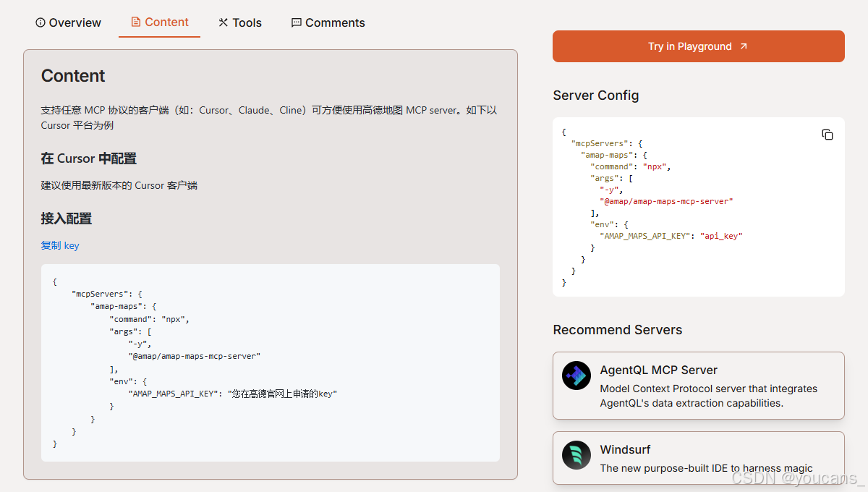Screen dimensions: 868x492
Task: Click the external arrow icon in Playground button
Action: [x=743, y=46]
